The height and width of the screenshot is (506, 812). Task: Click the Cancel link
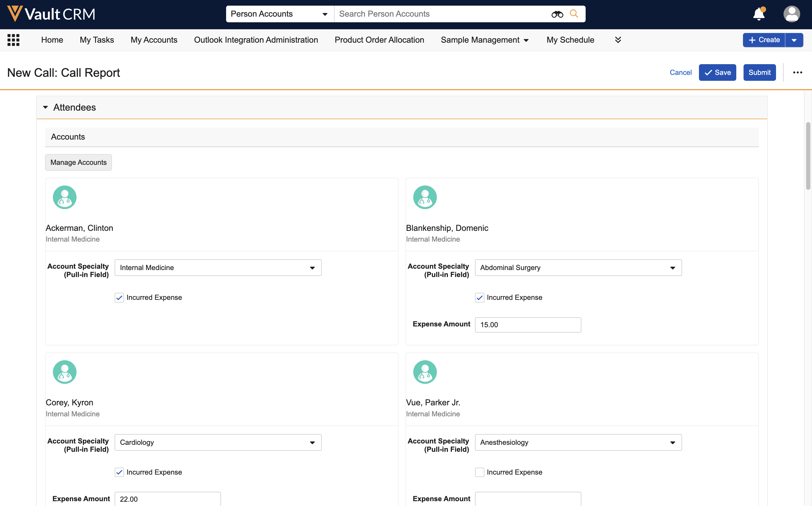click(x=680, y=73)
